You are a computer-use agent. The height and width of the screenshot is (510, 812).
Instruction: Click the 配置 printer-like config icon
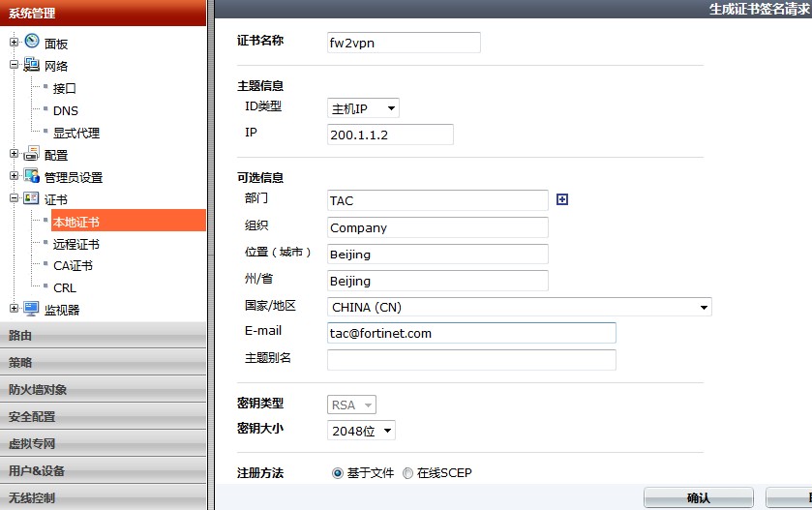31,154
